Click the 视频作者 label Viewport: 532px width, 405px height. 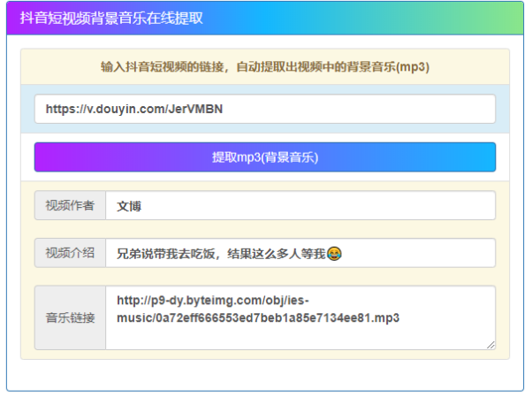(70, 205)
